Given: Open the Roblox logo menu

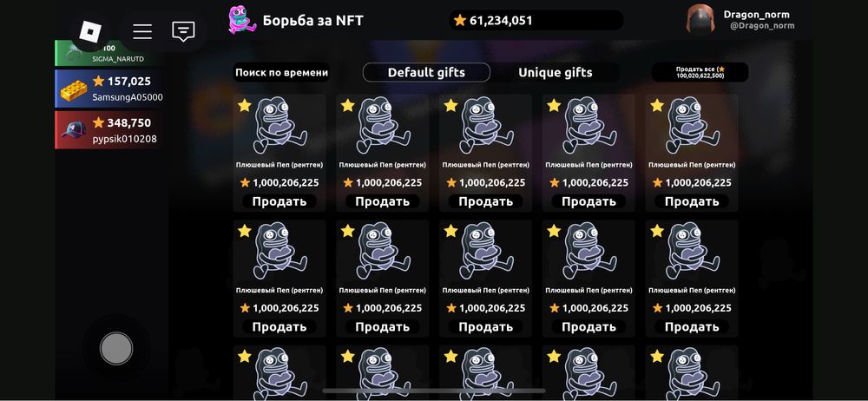Looking at the screenshot, I should pos(90,31).
